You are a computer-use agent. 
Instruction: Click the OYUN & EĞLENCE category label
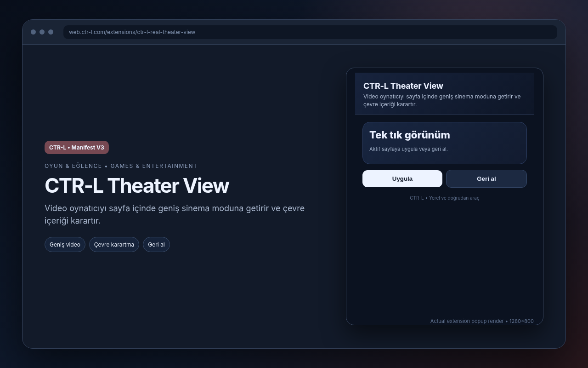(121, 166)
